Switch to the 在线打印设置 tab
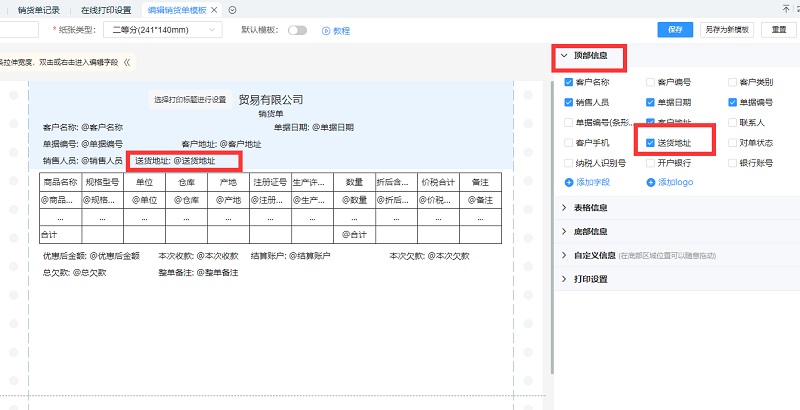 click(105, 9)
